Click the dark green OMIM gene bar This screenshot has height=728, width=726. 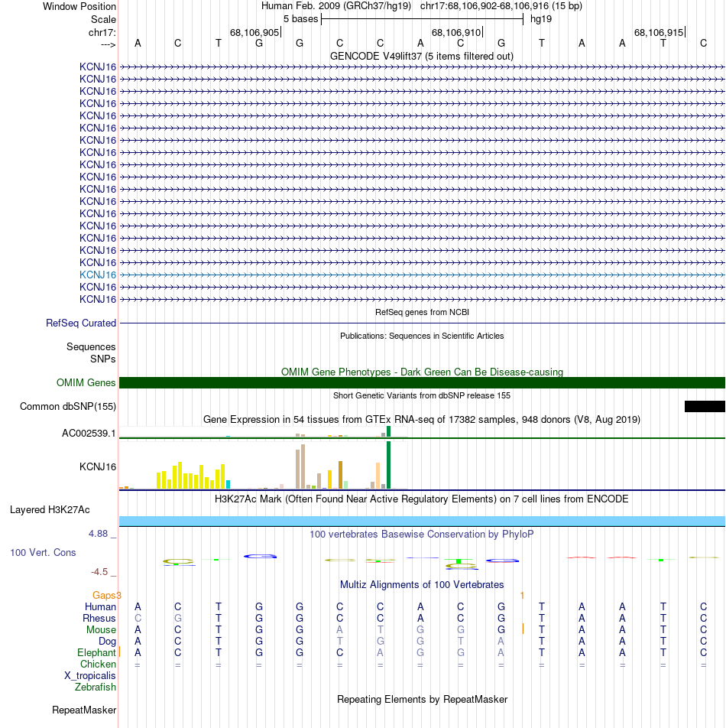(422, 382)
